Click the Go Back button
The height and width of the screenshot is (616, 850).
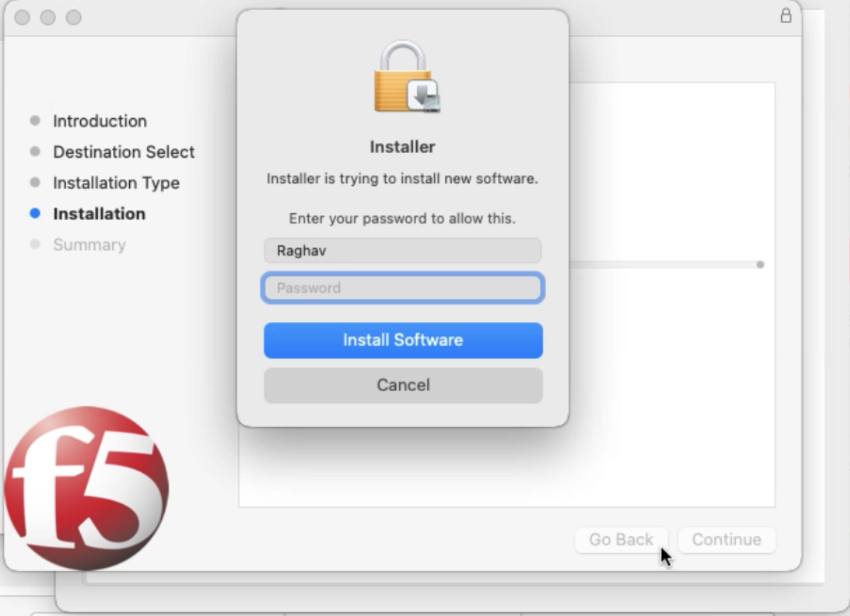click(620, 539)
